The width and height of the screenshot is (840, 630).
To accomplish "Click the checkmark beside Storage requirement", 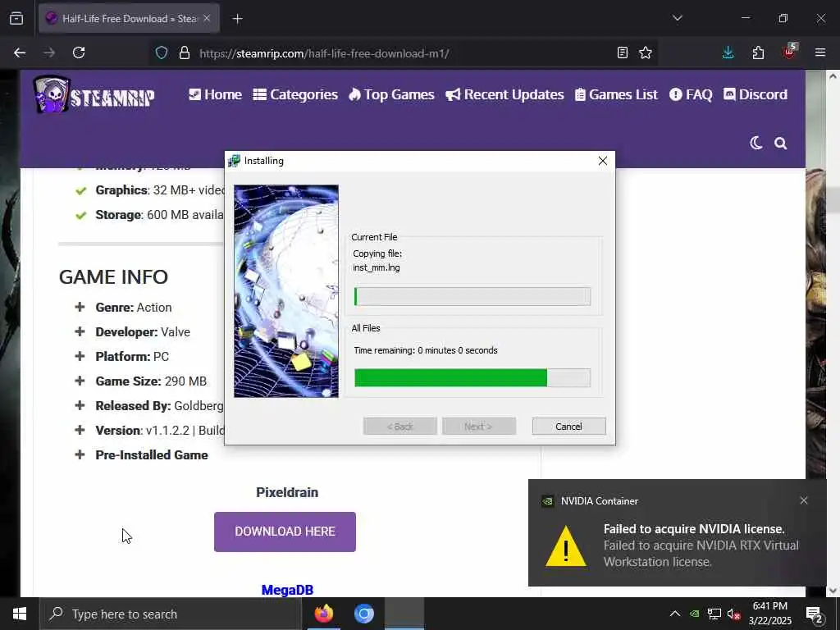I will click(x=81, y=216).
